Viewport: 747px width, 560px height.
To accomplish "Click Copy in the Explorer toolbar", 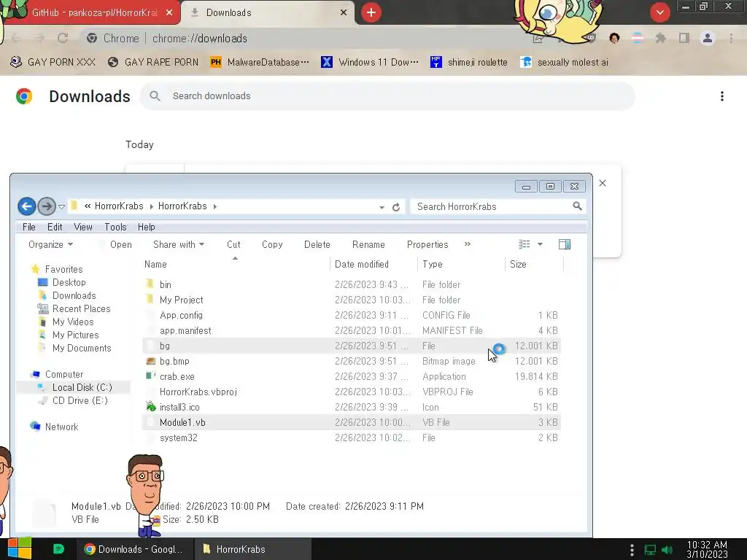I will (x=272, y=244).
